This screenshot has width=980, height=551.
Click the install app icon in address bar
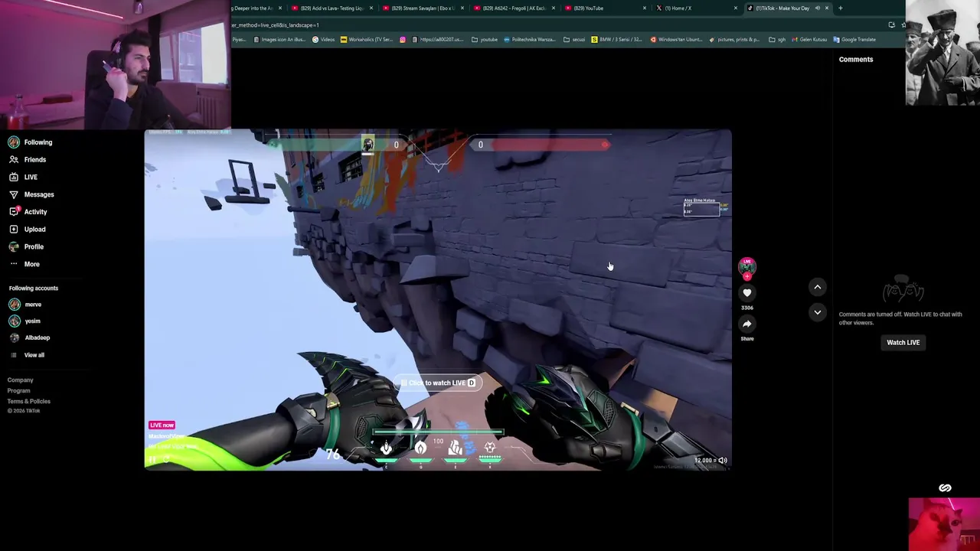point(891,25)
